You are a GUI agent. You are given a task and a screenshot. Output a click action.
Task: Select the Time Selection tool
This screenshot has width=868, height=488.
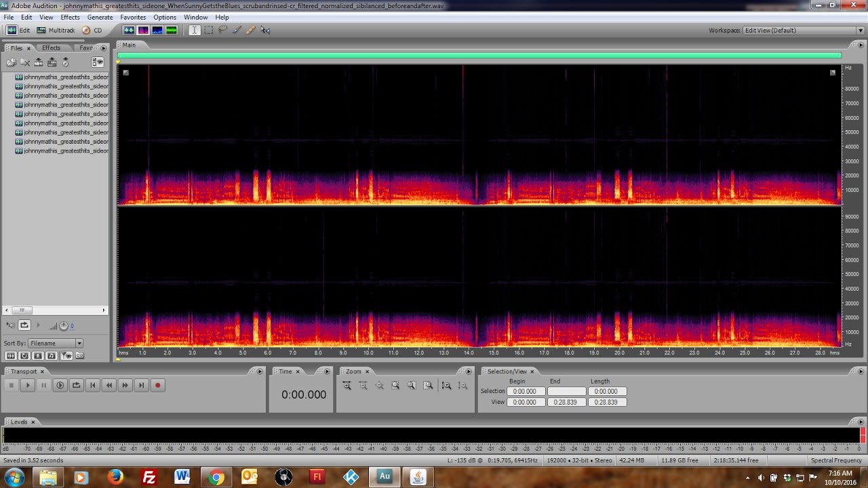click(195, 30)
